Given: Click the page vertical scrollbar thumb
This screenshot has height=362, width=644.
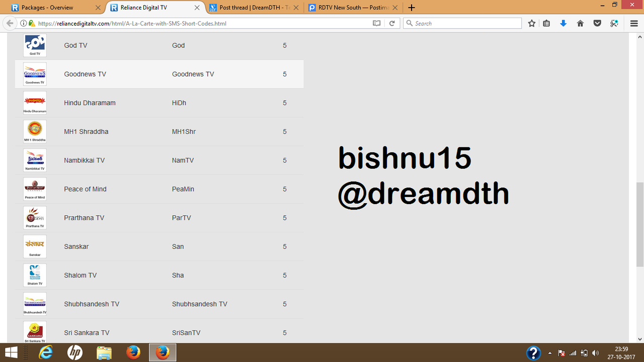Looking at the screenshot, I should coord(640,224).
